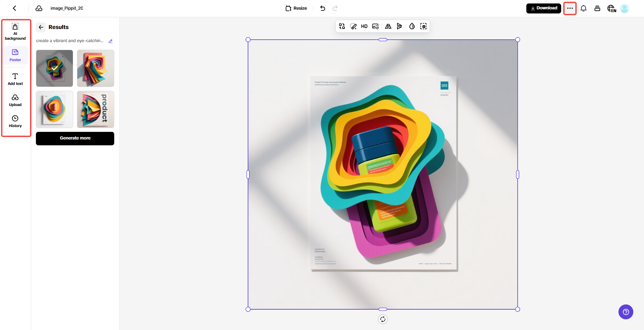Open the AI background tool
The width and height of the screenshot is (644, 330).
point(15,32)
